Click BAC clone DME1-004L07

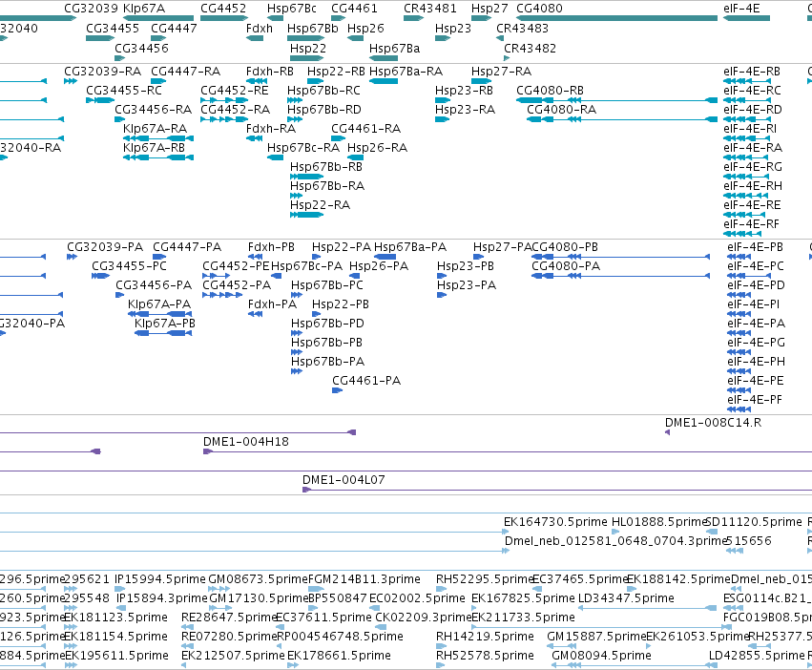click(x=344, y=480)
